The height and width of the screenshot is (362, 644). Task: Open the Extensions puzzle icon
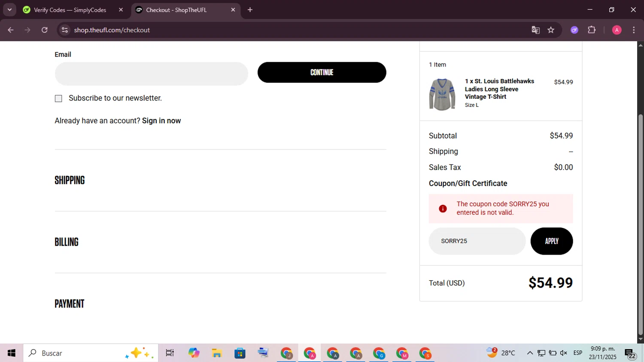[592, 30]
